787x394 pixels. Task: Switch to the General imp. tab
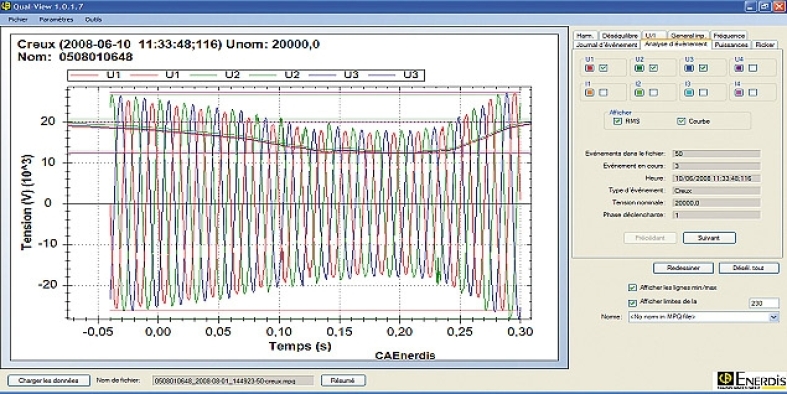point(688,36)
